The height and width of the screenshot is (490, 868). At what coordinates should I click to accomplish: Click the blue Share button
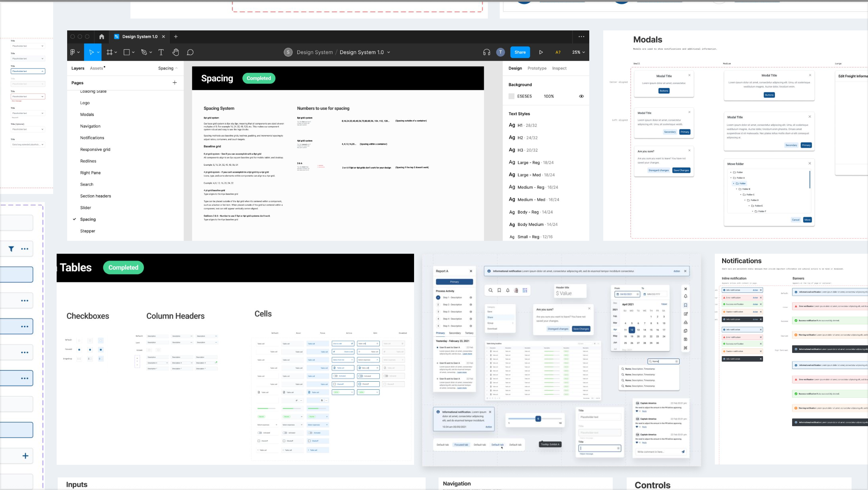pyautogui.click(x=520, y=52)
